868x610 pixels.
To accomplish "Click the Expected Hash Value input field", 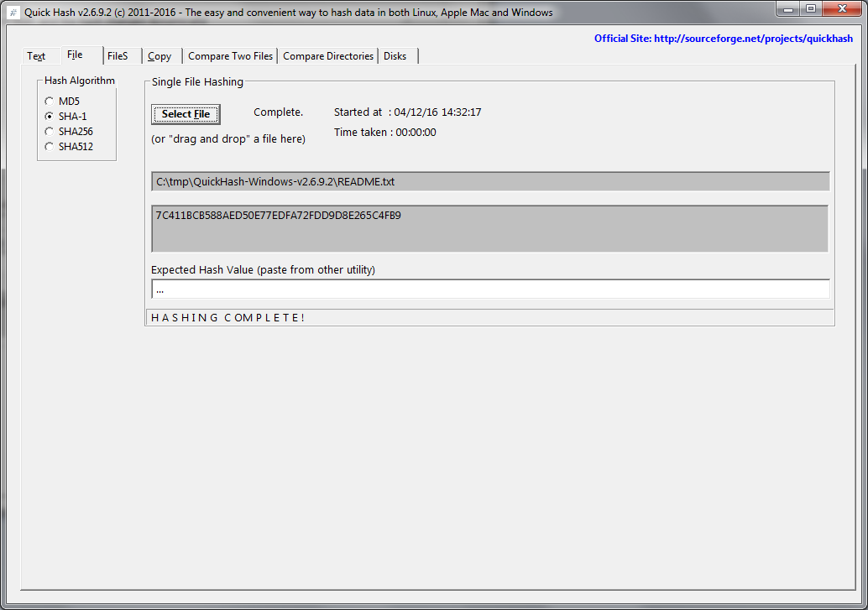I will click(x=490, y=289).
